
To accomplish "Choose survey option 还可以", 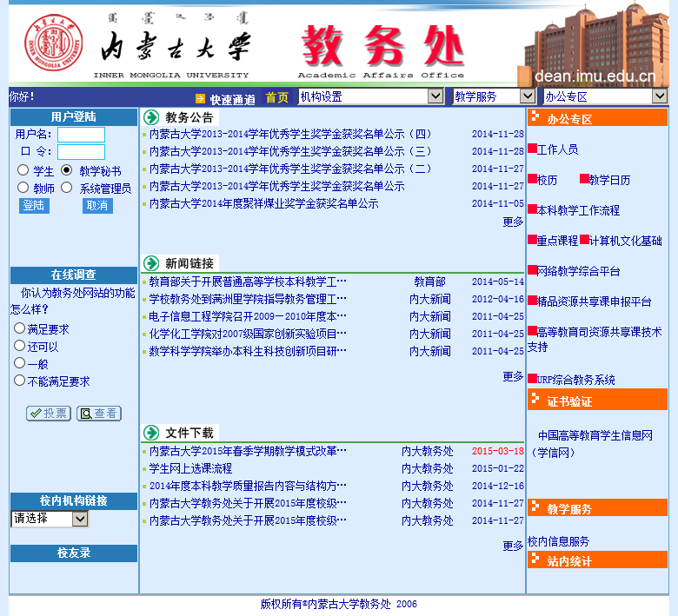I will coord(19,346).
